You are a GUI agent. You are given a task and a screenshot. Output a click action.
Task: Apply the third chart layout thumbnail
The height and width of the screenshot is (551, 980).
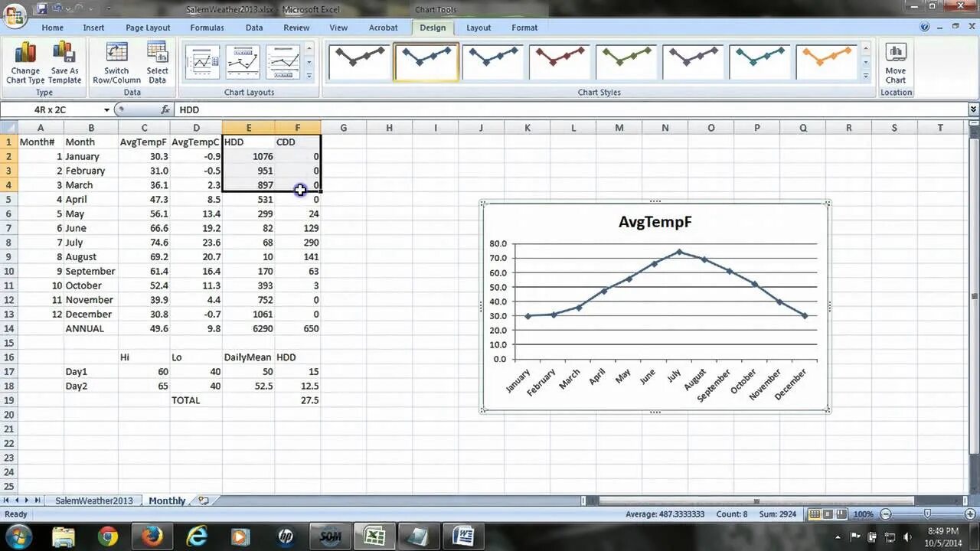click(x=283, y=62)
